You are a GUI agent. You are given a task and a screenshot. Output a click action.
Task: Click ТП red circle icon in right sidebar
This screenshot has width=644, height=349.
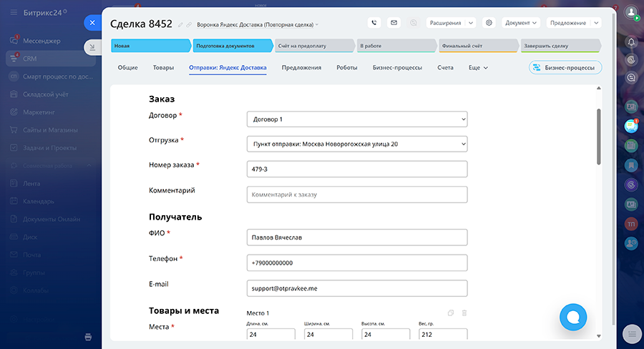(631, 224)
